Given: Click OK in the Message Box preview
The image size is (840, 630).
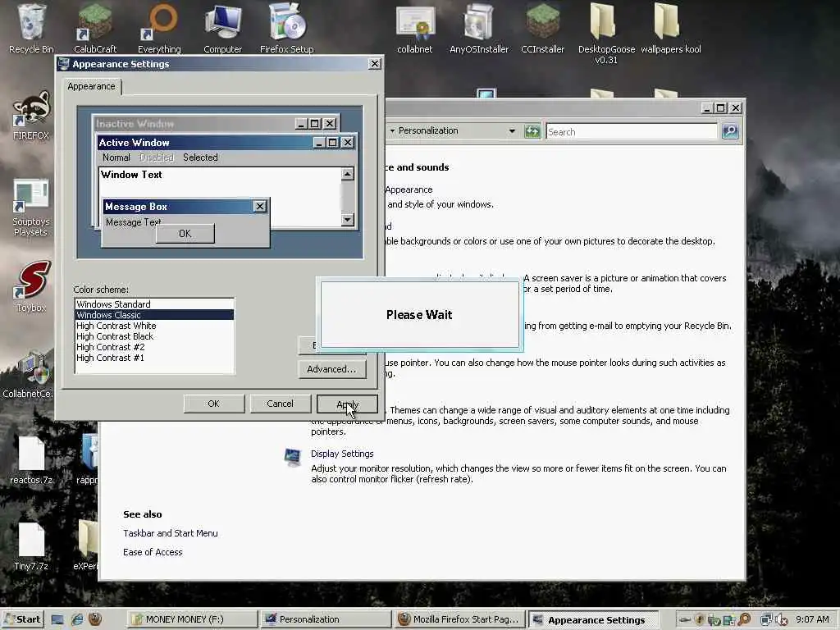Looking at the screenshot, I should point(185,234).
